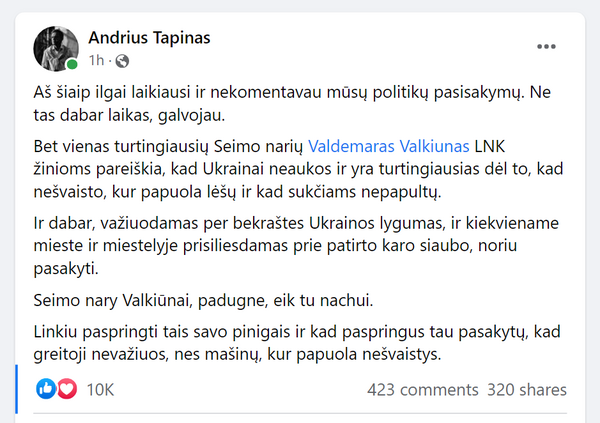Click the red heart Love reaction icon
The width and height of the screenshot is (600, 423).
(x=65, y=389)
